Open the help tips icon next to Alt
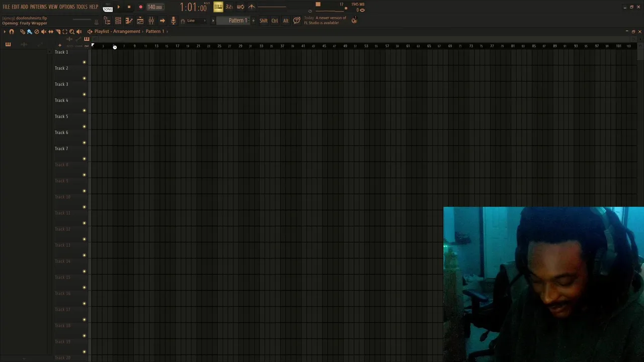Viewport: 644px width, 362px height. 297,21
